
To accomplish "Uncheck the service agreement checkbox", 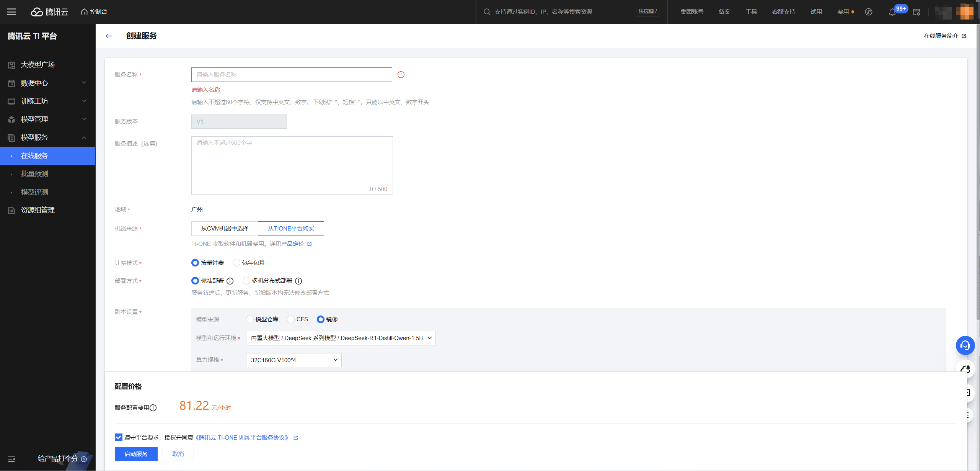I will (x=119, y=437).
